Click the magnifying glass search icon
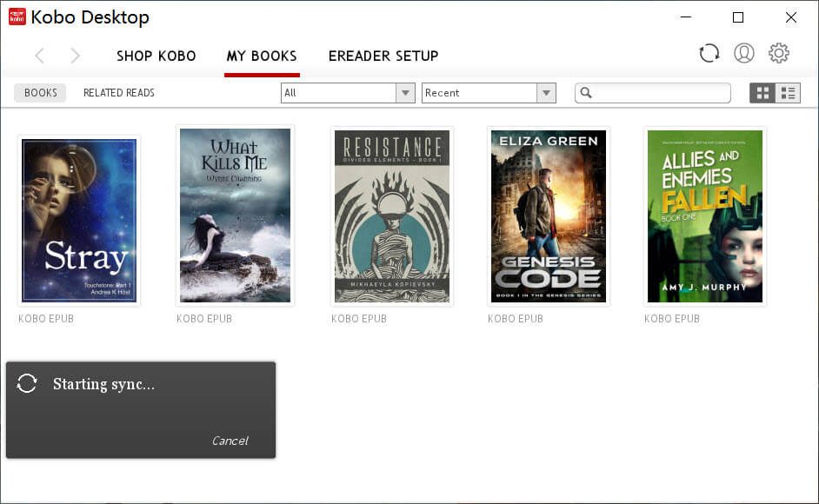 [587, 93]
